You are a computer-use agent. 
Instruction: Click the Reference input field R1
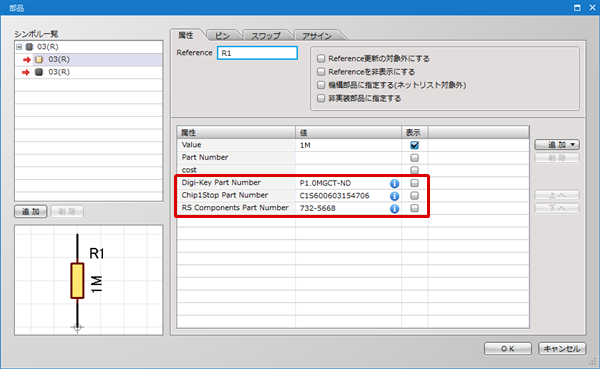click(257, 53)
